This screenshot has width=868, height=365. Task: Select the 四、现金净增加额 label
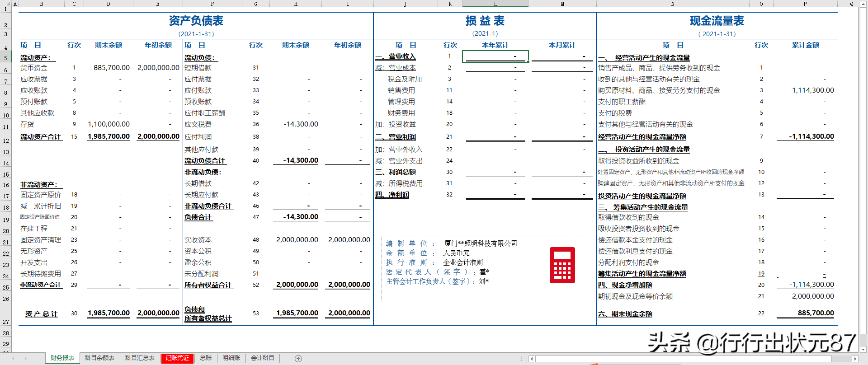pyautogui.click(x=625, y=285)
